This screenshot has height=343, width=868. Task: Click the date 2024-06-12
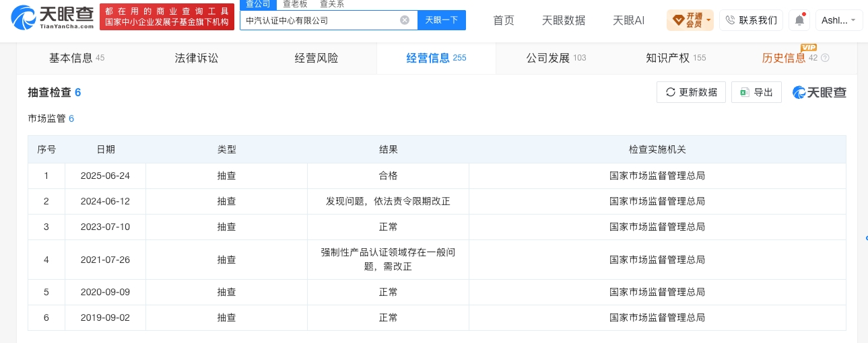click(105, 201)
